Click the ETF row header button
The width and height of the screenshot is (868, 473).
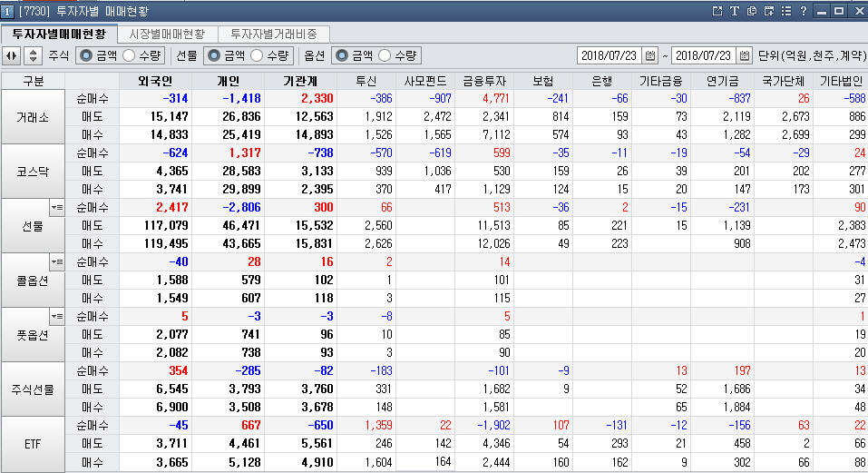33,444
